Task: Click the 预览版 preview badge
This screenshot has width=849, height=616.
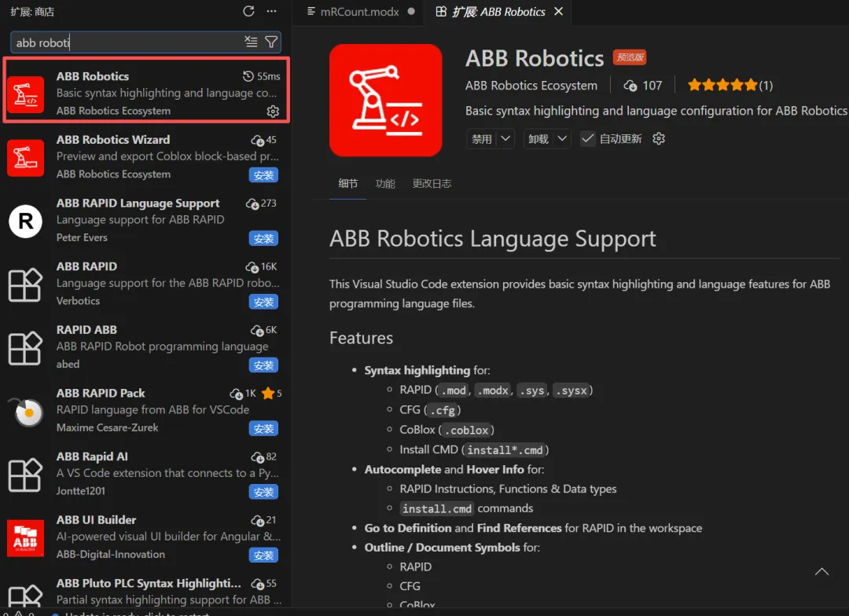Action: (x=630, y=57)
